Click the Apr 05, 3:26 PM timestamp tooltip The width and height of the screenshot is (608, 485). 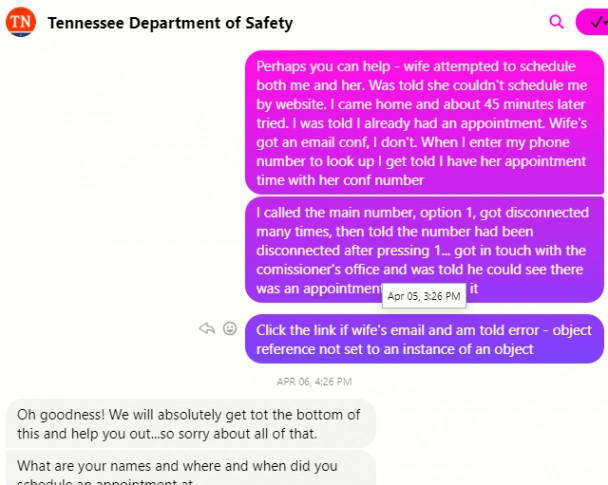424,296
